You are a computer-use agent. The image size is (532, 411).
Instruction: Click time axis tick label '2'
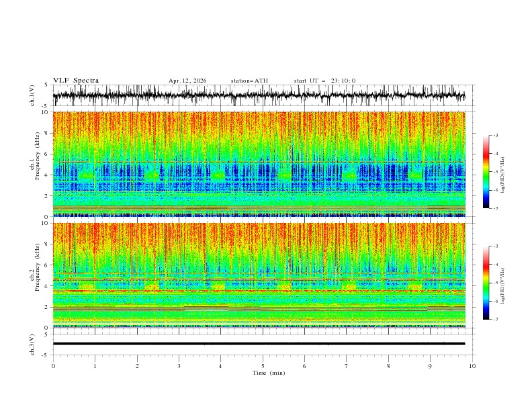137,366
